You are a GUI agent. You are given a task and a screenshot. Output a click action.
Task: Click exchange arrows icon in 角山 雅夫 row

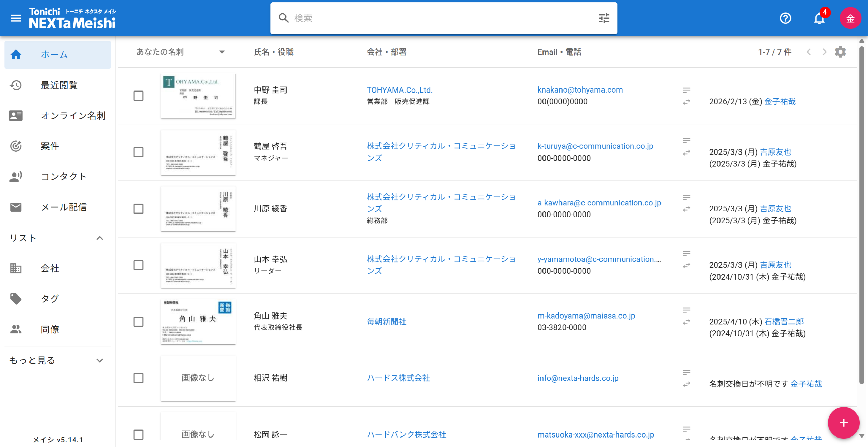point(686,322)
